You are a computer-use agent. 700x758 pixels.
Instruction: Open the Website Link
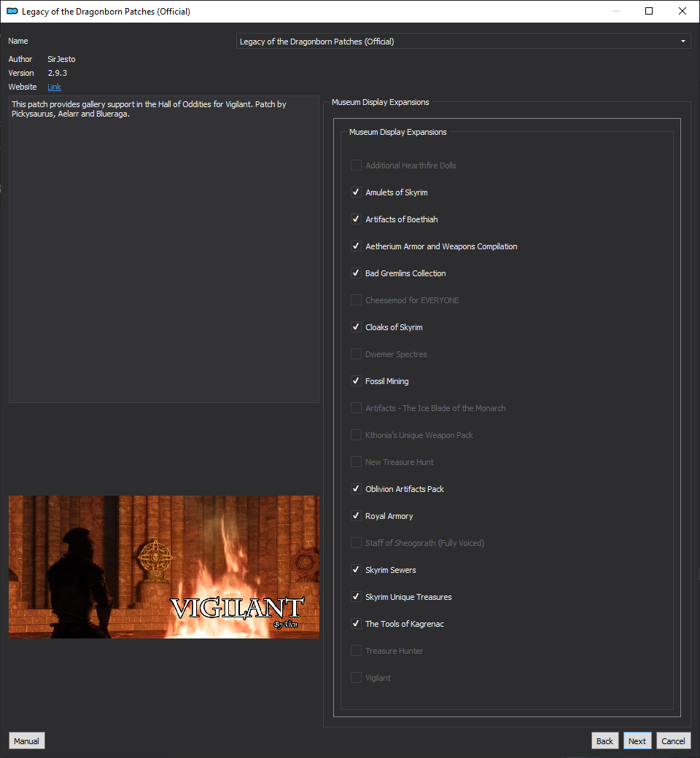(x=54, y=87)
